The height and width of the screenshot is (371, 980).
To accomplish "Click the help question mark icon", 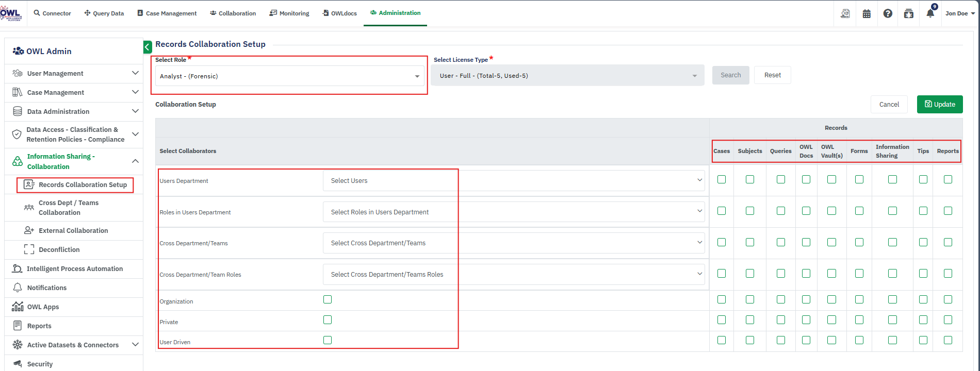I will point(888,14).
